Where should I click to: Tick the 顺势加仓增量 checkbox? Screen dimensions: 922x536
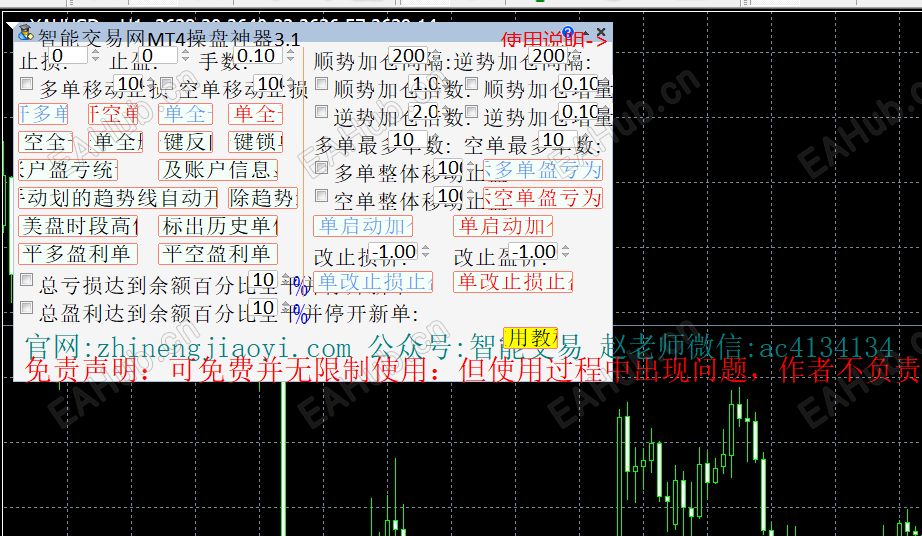click(x=472, y=83)
